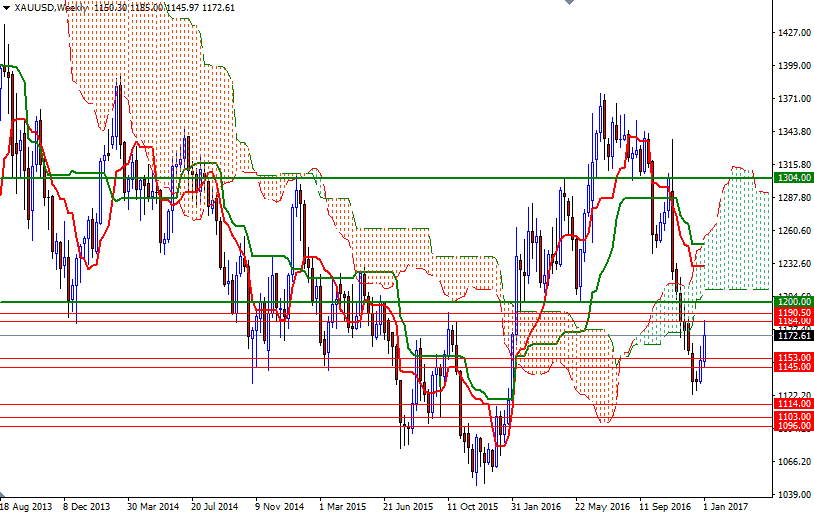
Task: Click the XAUUSD,Weekly chart title text
Action: click(48, 7)
